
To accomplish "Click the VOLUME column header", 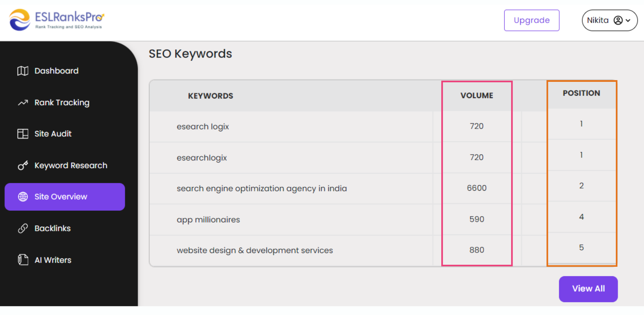I will coord(477,96).
